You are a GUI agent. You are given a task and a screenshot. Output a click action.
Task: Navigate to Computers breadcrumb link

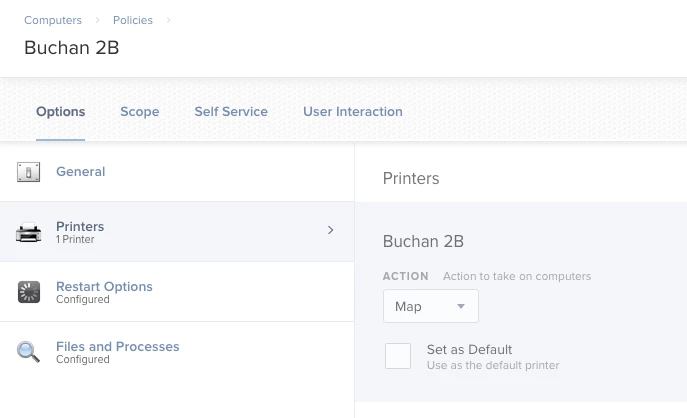(x=53, y=20)
